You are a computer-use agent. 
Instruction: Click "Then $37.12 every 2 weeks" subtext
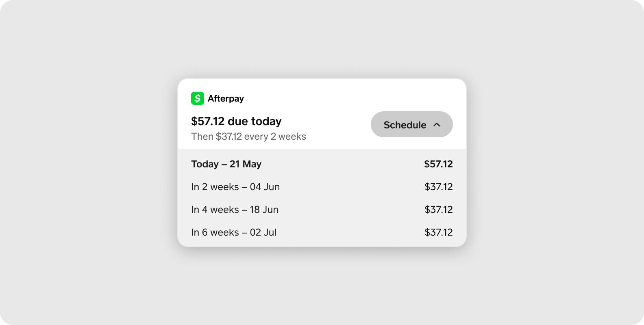click(248, 136)
